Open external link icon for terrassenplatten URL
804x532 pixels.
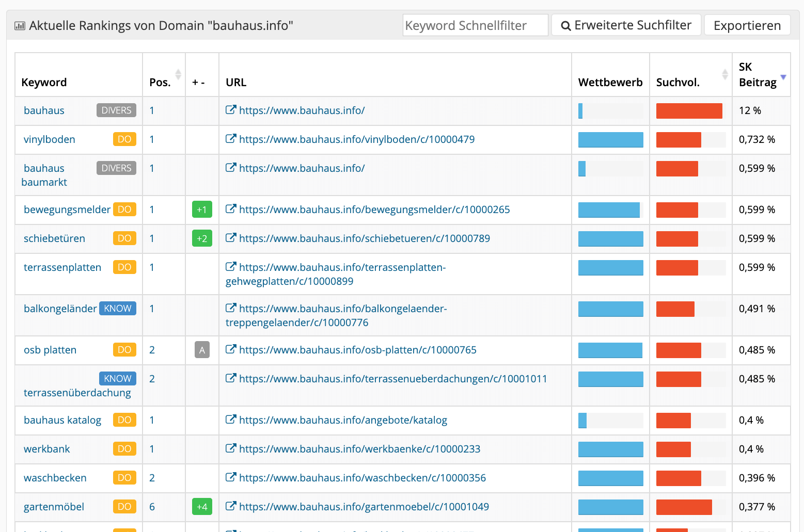(231, 267)
